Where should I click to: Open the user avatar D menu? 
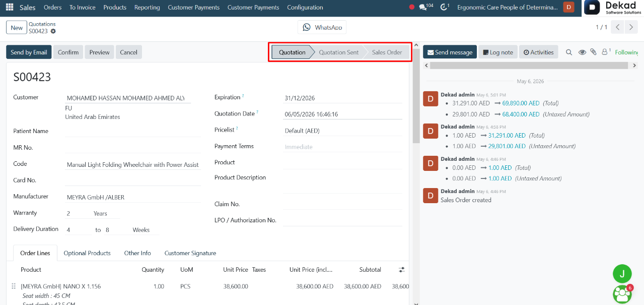(x=568, y=7)
